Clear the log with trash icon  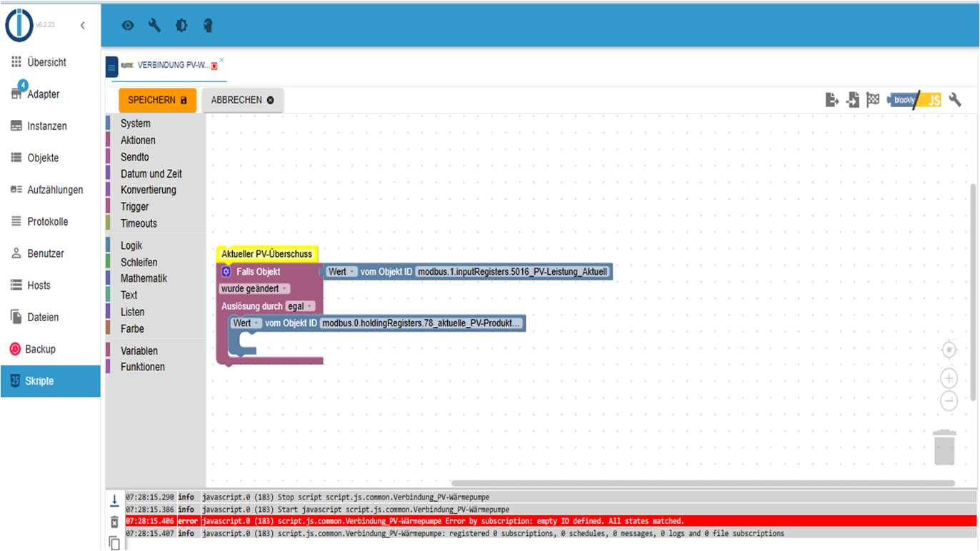tap(114, 522)
